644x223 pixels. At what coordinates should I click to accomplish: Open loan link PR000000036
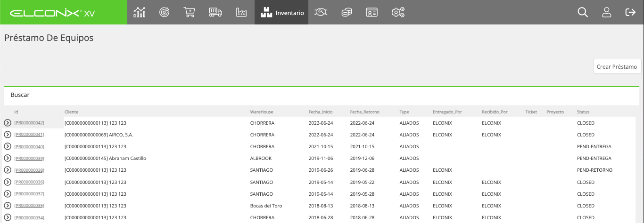[29, 182]
